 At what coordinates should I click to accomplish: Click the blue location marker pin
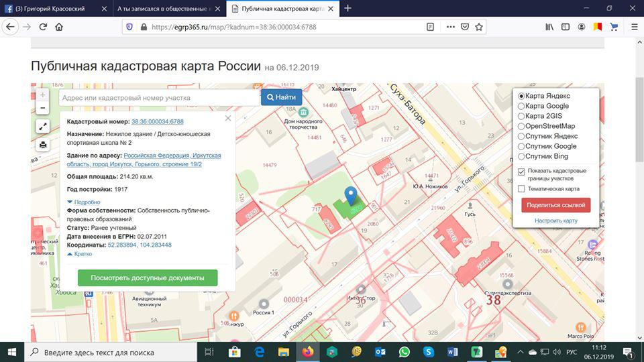coord(352,196)
